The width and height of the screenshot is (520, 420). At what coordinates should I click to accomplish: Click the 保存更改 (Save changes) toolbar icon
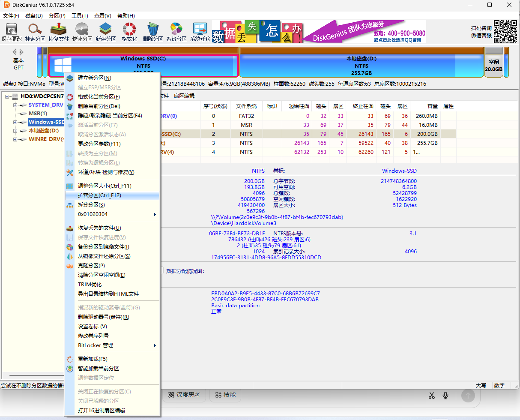pos(12,32)
